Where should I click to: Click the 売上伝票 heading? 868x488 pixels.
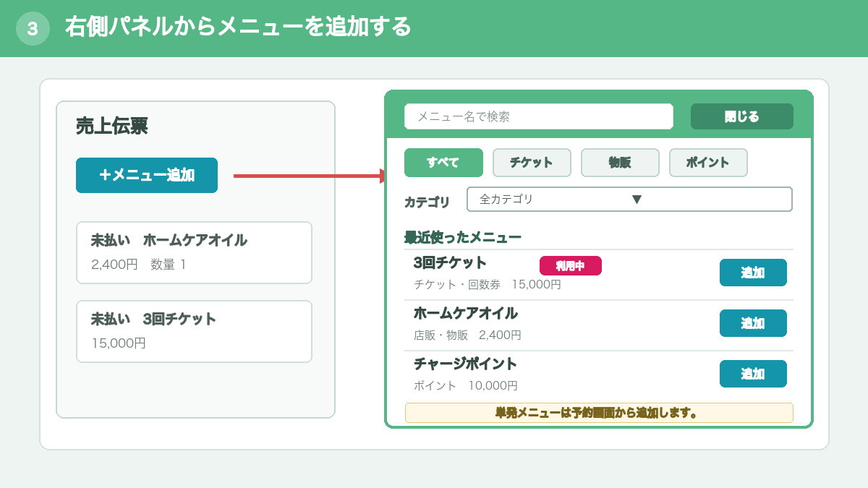(112, 127)
